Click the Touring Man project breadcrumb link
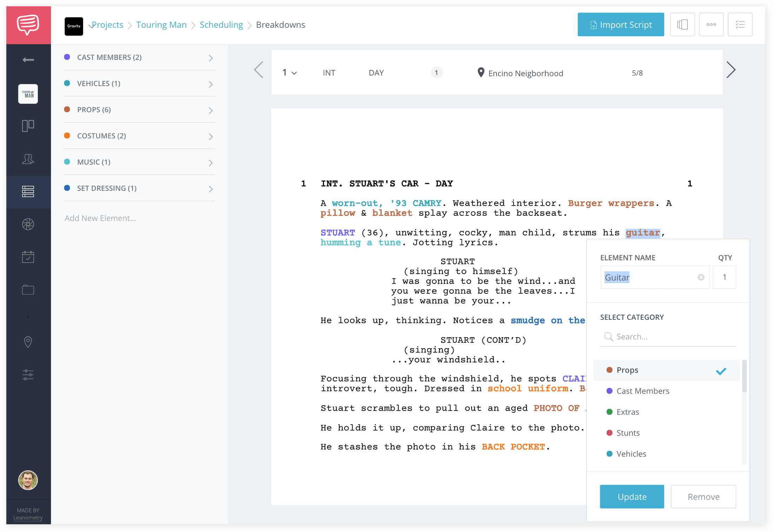 coord(161,24)
